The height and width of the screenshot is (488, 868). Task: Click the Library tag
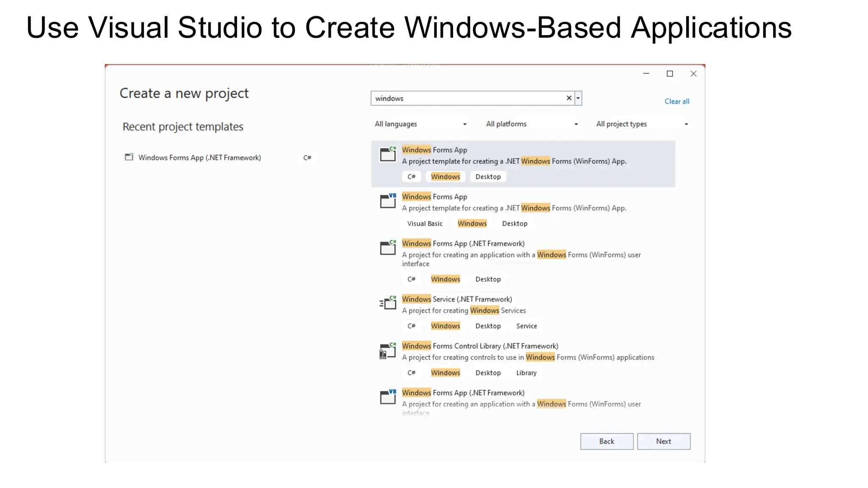(526, 373)
